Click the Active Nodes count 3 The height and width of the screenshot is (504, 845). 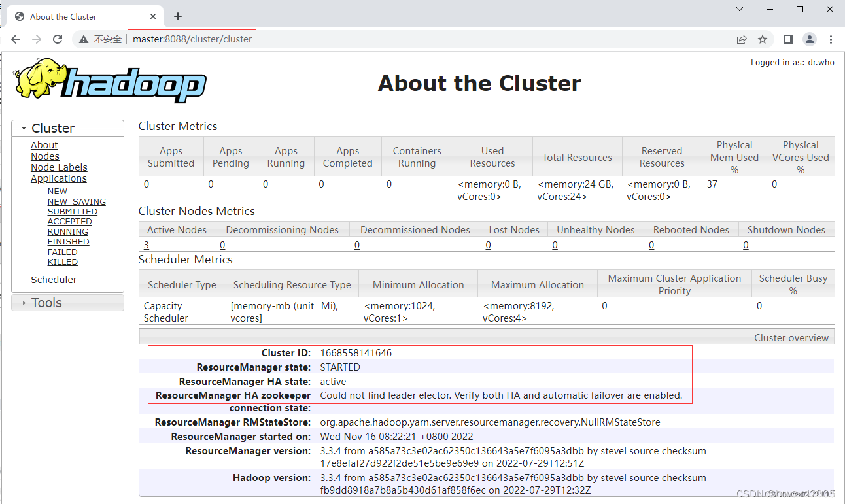click(x=147, y=245)
